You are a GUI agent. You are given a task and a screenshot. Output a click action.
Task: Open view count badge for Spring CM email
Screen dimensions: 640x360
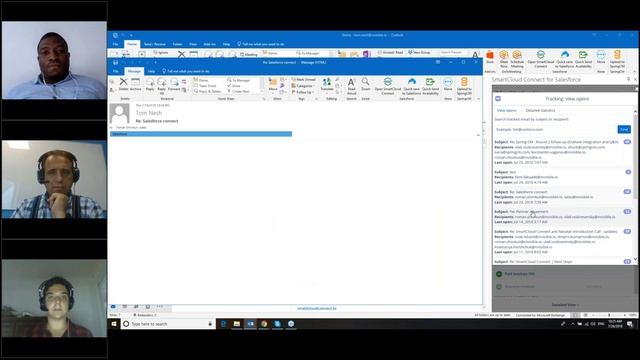pyautogui.click(x=627, y=142)
